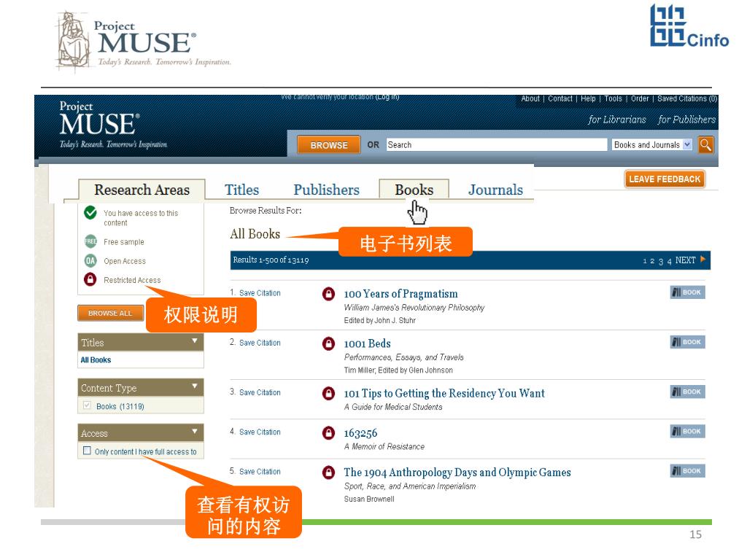Click the Project MUSE header logo
The height and width of the screenshot is (560, 747).
pos(113,125)
